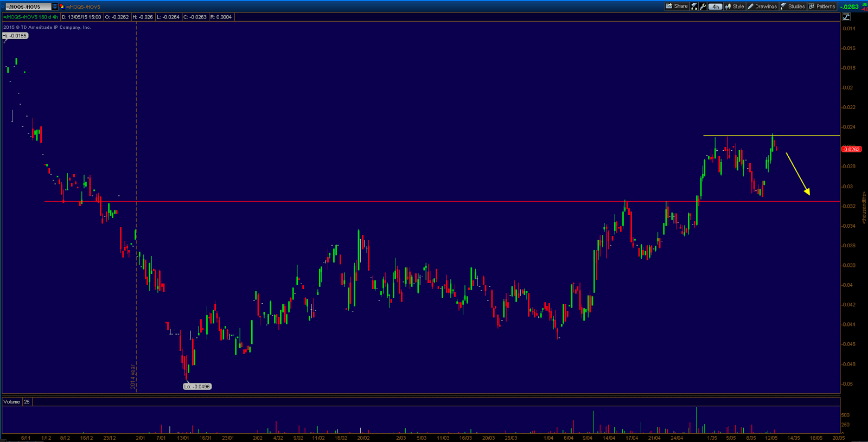Click the =/HOQ5-/HOV5 180 d 4h header label

(31, 17)
